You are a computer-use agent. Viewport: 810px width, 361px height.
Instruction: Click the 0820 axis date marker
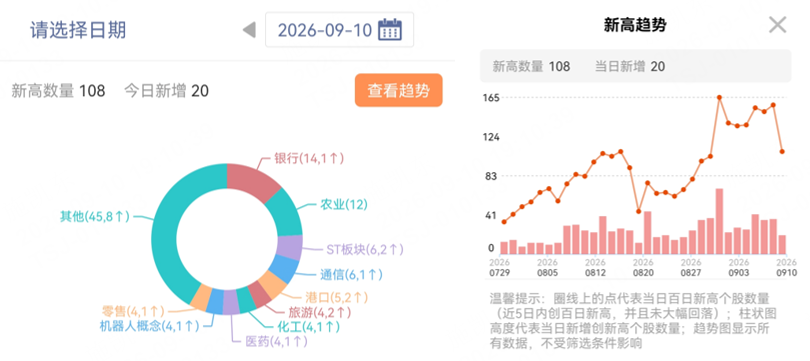click(x=643, y=273)
